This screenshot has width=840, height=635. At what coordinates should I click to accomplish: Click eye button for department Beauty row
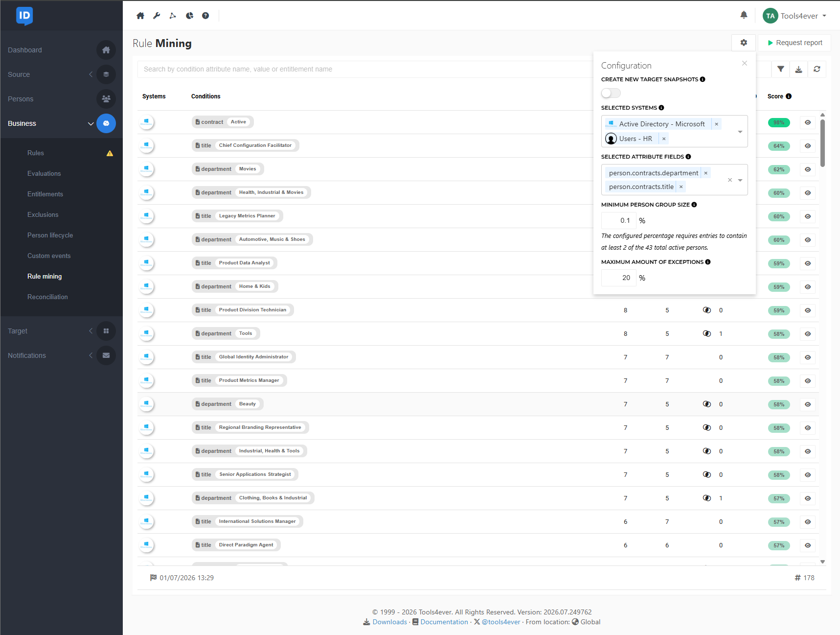tap(808, 404)
